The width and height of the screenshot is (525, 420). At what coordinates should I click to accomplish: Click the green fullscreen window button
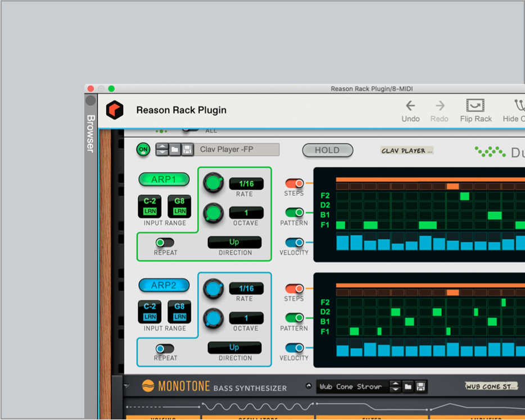[111, 89]
